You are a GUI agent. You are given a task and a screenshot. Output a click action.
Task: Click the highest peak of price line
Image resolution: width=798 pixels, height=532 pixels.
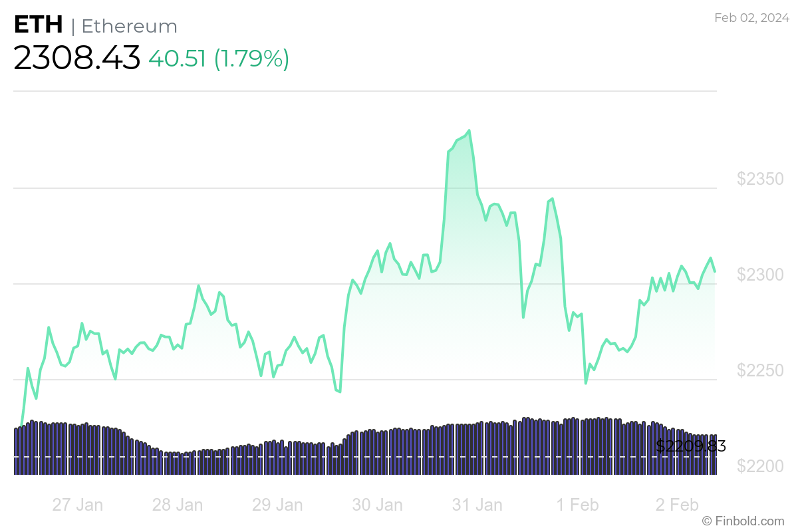(x=469, y=131)
